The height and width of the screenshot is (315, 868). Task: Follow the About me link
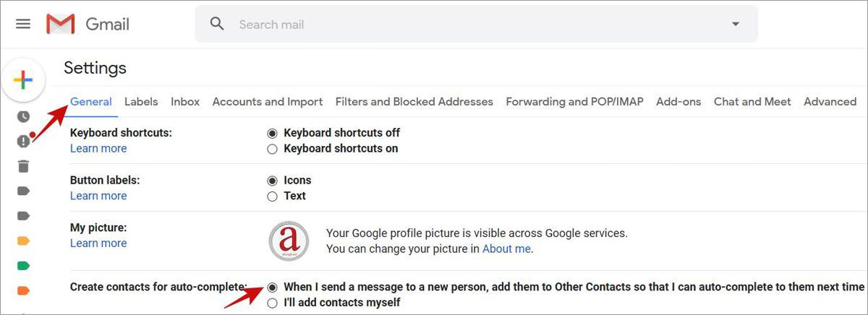pos(506,249)
